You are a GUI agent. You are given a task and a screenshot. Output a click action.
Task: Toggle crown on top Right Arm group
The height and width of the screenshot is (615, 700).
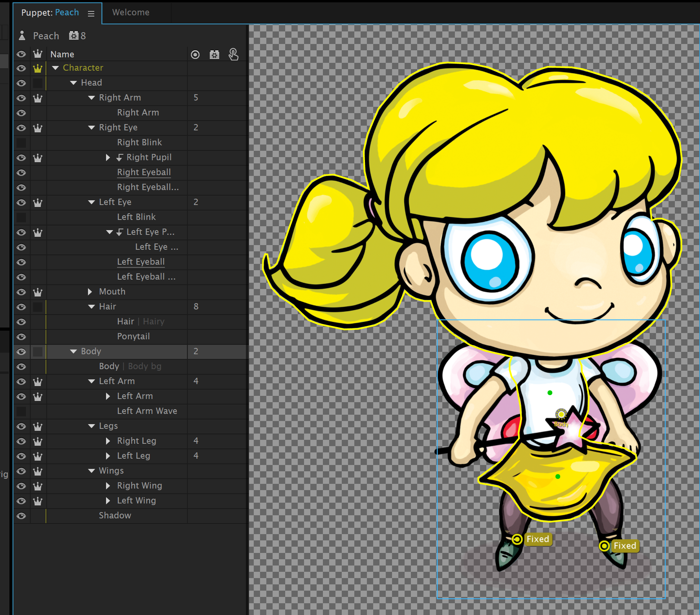(x=38, y=98)
